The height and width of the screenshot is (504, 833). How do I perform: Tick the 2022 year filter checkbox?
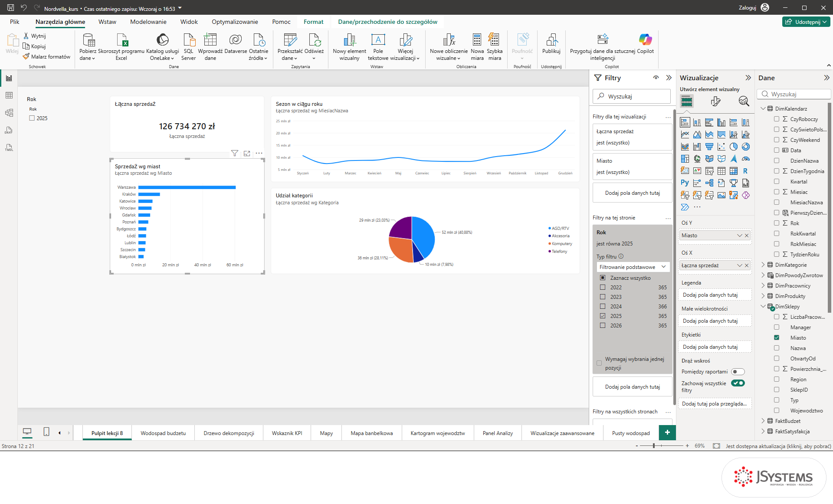603,287
